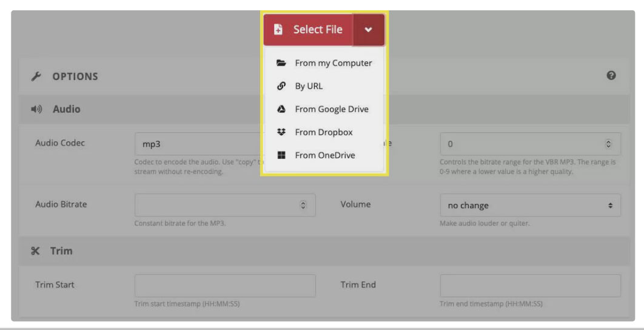Adjust the Audio Bitrate stepper arrows
The image size is (644, 330).
tap(303, 205)
